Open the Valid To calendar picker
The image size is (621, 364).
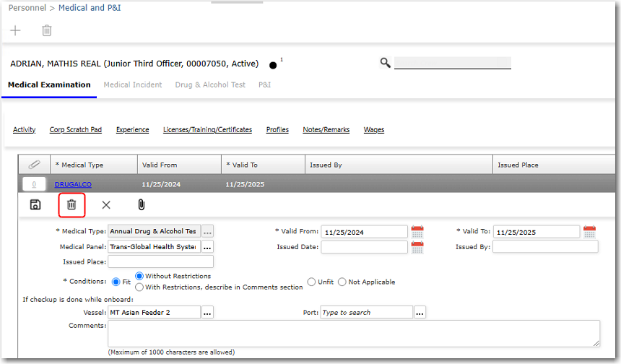click(589, 232)
